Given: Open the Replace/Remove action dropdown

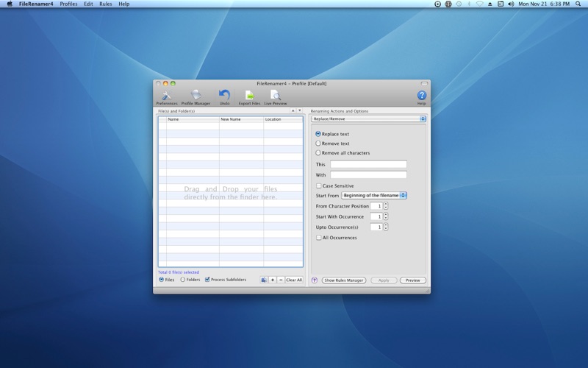Looking at the screenshot, I should pyautogui.click(x=368, y=118).
